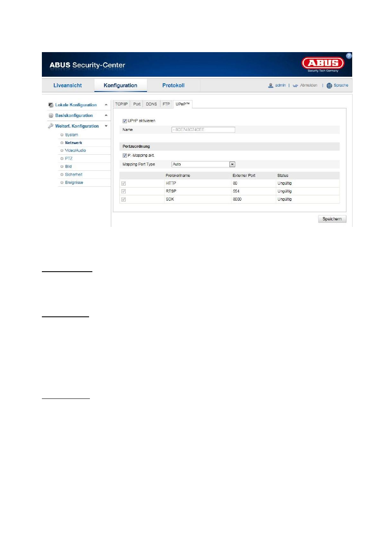The width and height of the screenshot is (392, 554).
Task: Click the bullet icon beside System
Action: (62, 135)
